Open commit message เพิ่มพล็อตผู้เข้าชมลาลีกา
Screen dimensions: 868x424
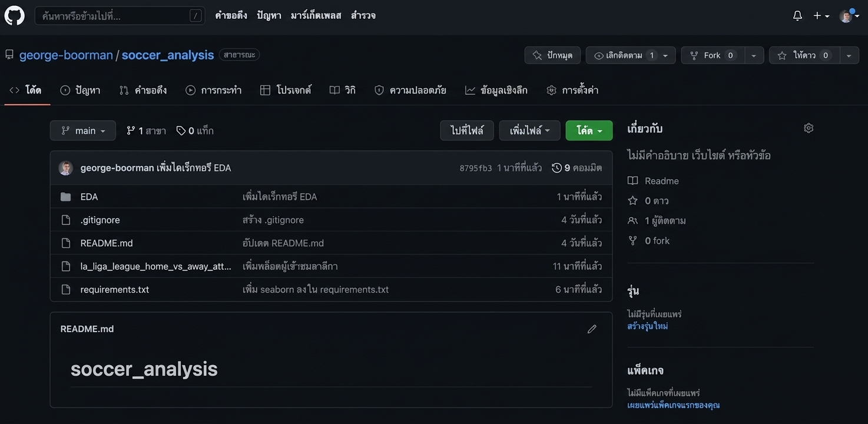click(290, 266)
